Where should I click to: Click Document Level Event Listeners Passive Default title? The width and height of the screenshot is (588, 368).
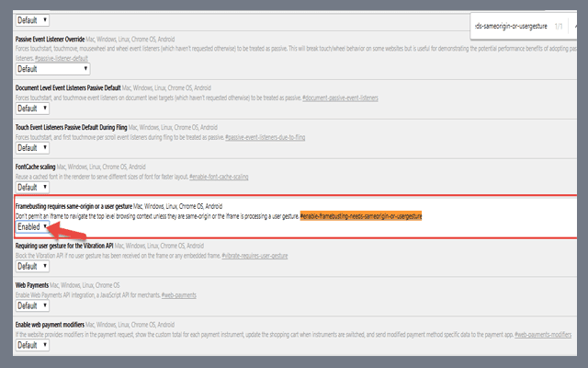click(68, 88)
